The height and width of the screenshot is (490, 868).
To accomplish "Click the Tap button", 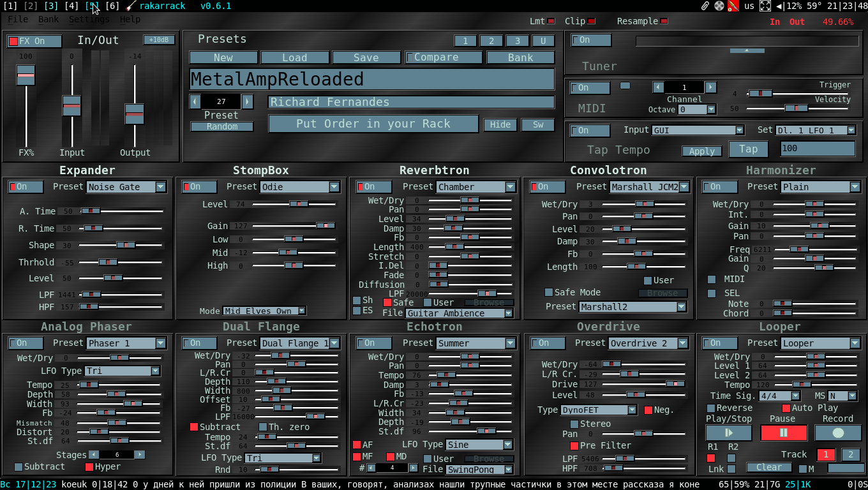I will pyautogui.click(x=749, y=149).
